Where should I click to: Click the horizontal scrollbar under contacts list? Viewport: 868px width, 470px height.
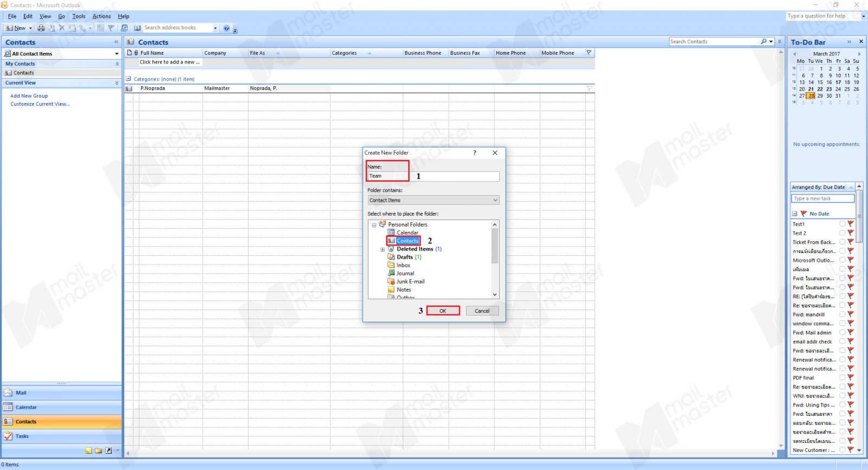[x=451, y=453]
